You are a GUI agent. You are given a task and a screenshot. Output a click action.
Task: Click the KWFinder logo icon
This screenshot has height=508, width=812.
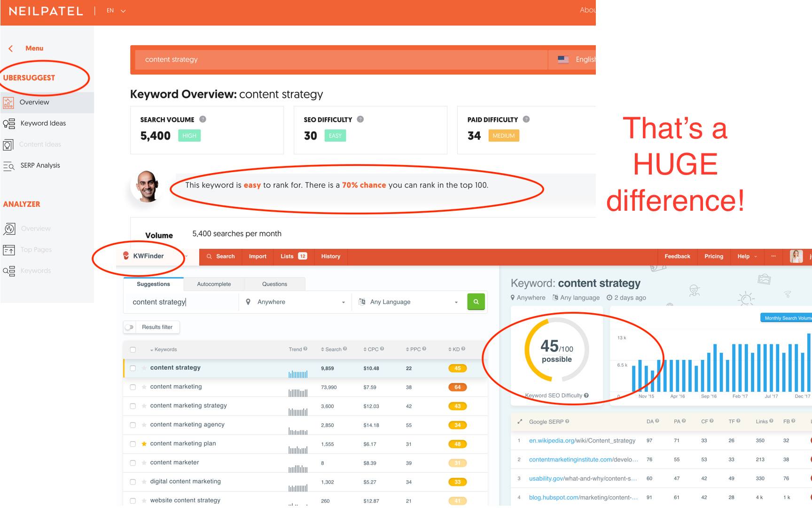coord(126,255)
